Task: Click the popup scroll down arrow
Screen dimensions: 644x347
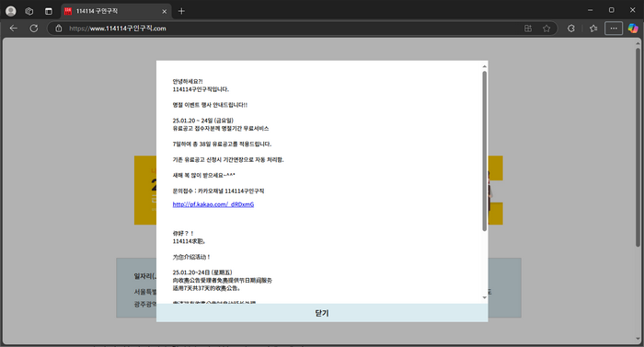Action: (485, 297)
